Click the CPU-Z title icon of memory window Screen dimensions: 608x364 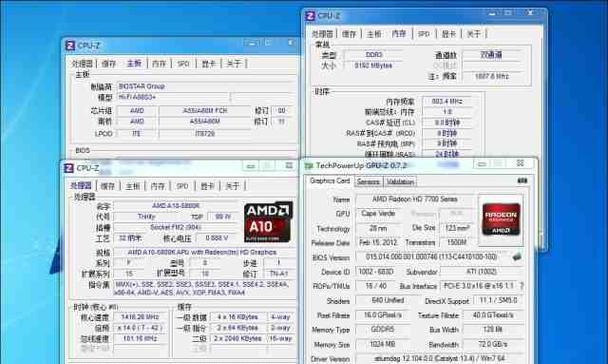point(310,16)
